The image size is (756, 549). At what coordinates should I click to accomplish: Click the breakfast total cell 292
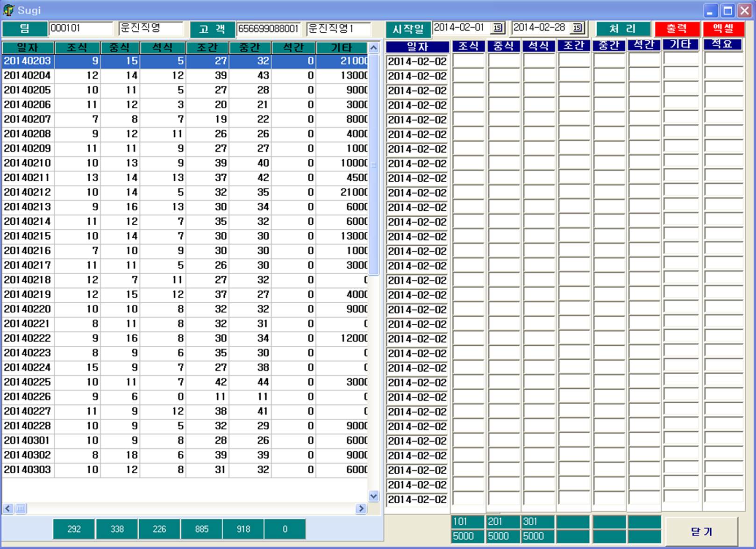point(74,529)
